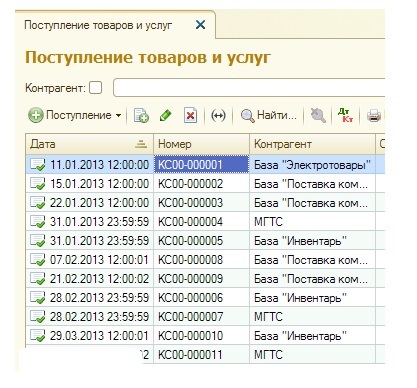The height and width of the screenshot is (388, 417).
Task: Click posted-document icon in row KC00-000010
Action: click(37, 336)
